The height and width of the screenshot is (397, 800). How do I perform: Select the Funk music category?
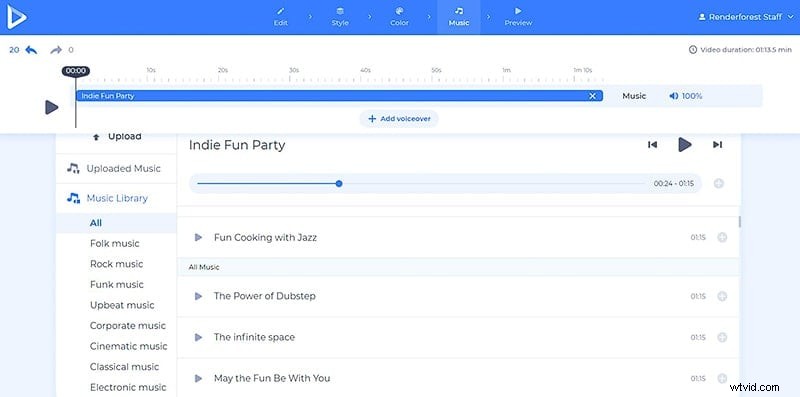click(x=116, y=284)
